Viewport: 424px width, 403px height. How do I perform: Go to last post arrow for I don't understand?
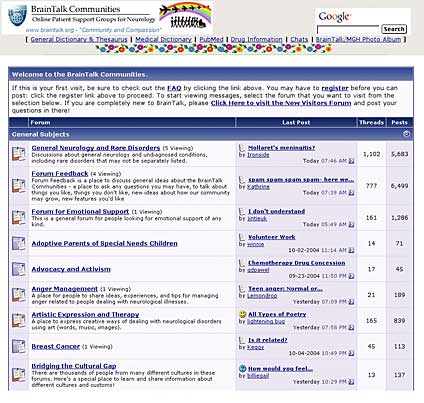351,225
